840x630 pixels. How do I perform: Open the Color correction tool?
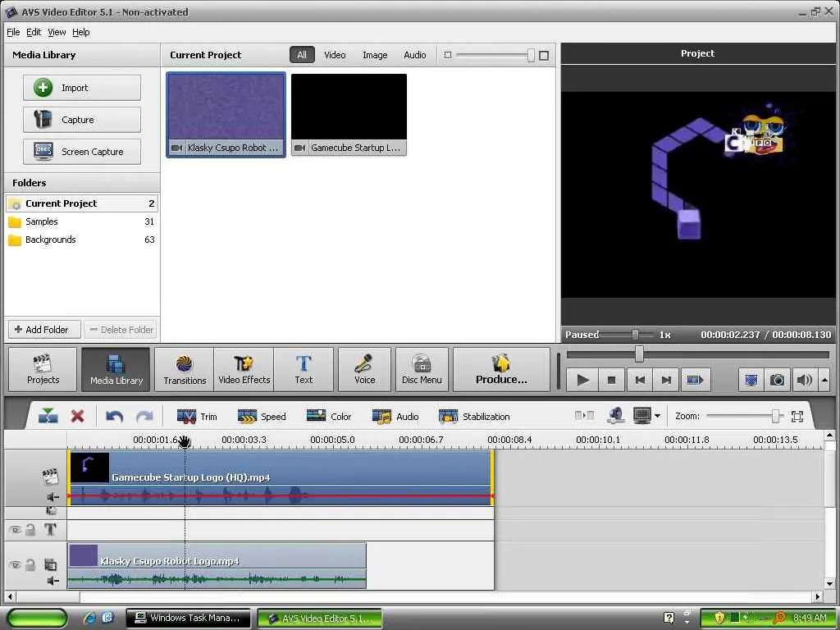pos(328,416)
